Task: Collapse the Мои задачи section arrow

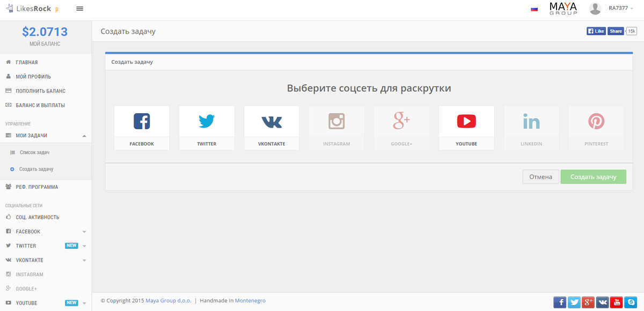Action: coord(84,136)
